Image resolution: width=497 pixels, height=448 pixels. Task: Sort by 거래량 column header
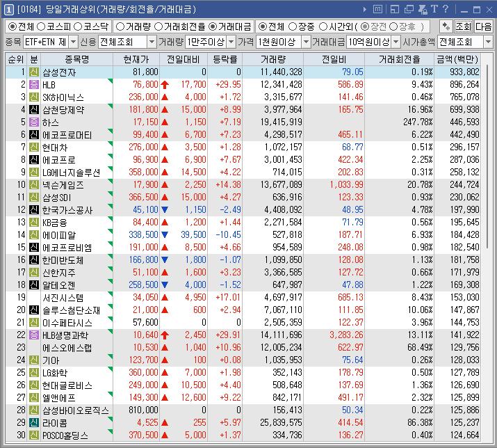pos(273,59)
